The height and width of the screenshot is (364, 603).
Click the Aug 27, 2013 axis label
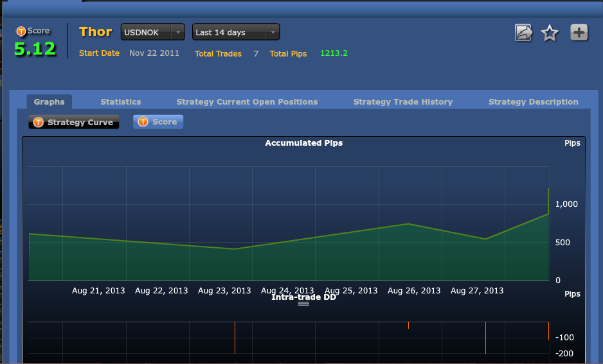pos(477,291)
